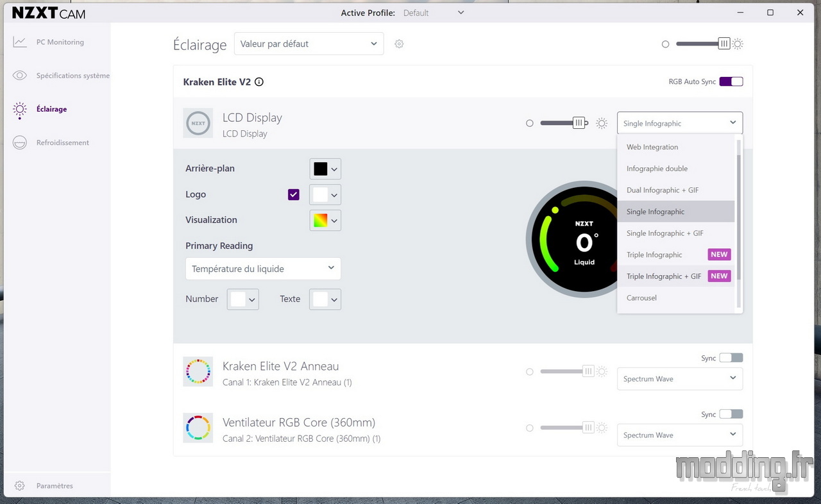Screen dimensions: 821x504
Task: Click Ventilateur minimum brightness circle icon
Action: [x=529, y=428]
